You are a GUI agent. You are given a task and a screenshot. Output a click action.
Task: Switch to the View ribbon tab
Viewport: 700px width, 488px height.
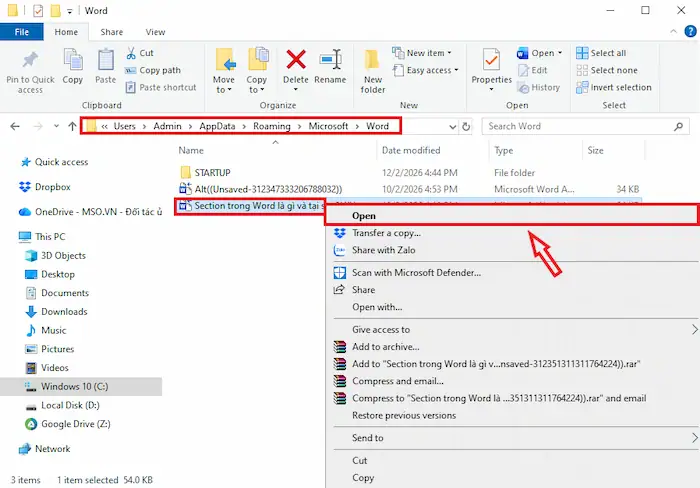(x=155, y=32)
